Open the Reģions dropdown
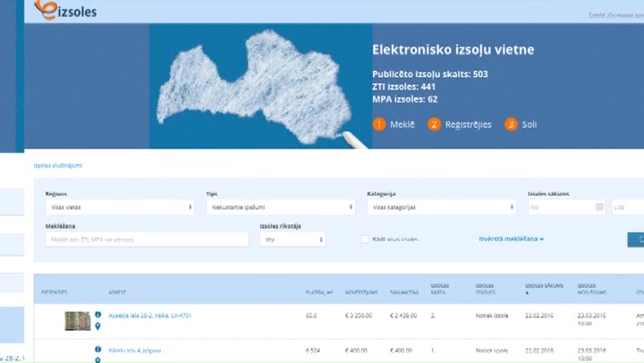644x363 pixels. [120, 207]
